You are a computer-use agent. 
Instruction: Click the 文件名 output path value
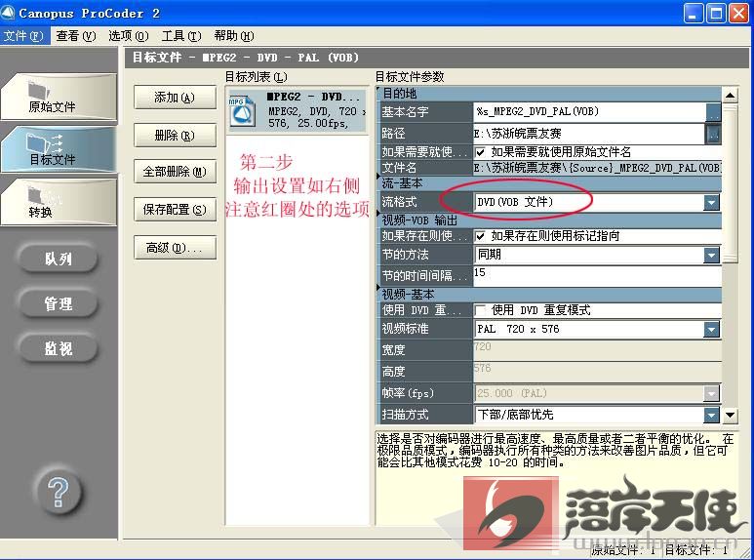pos(597,168)
